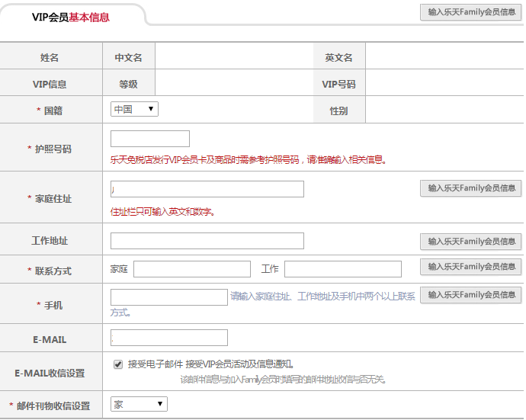Click the empty VIP号码 value cell
The image size is (526, 420).
[x=444, y=84]
